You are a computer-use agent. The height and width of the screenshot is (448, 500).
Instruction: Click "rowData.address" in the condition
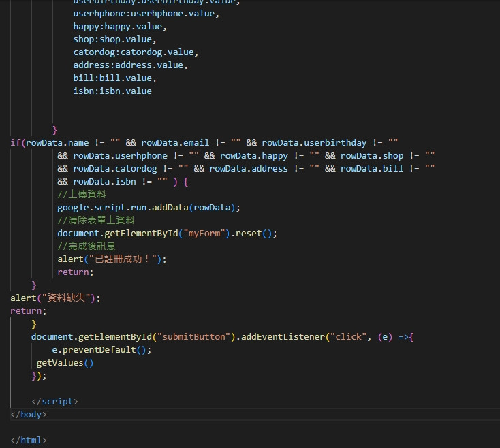249,169
